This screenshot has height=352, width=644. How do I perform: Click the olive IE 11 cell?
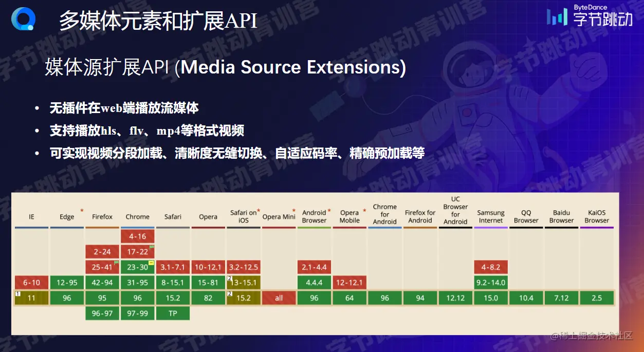coord(31,298)
